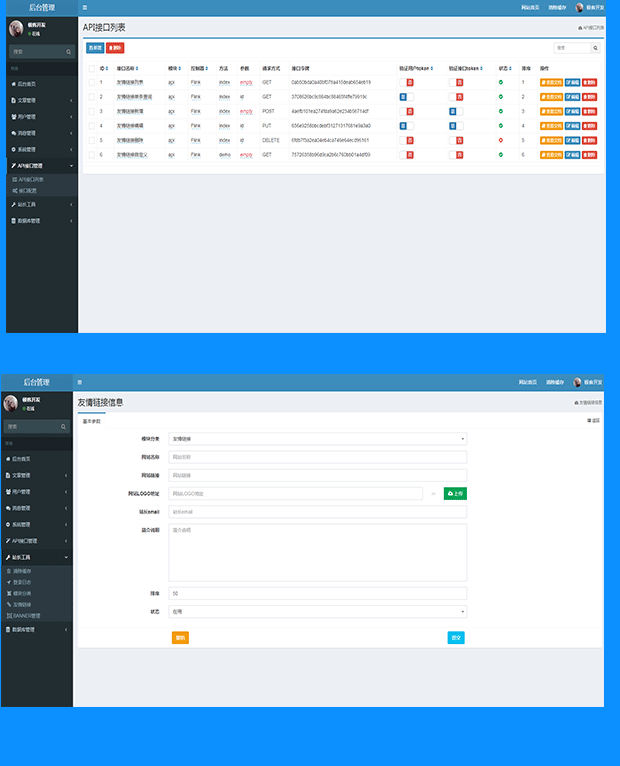Click the 网站名称 input field
Screen dimensions: 620x766
tap(318, 457)
